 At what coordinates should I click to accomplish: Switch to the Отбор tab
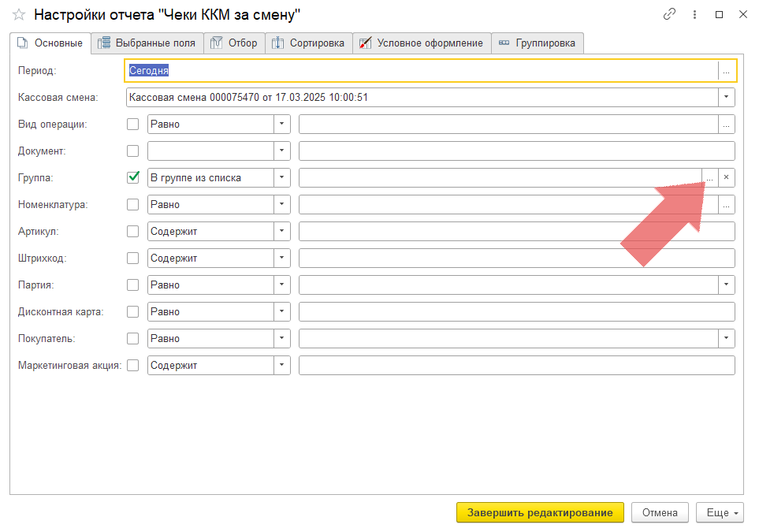click(234, 43)
